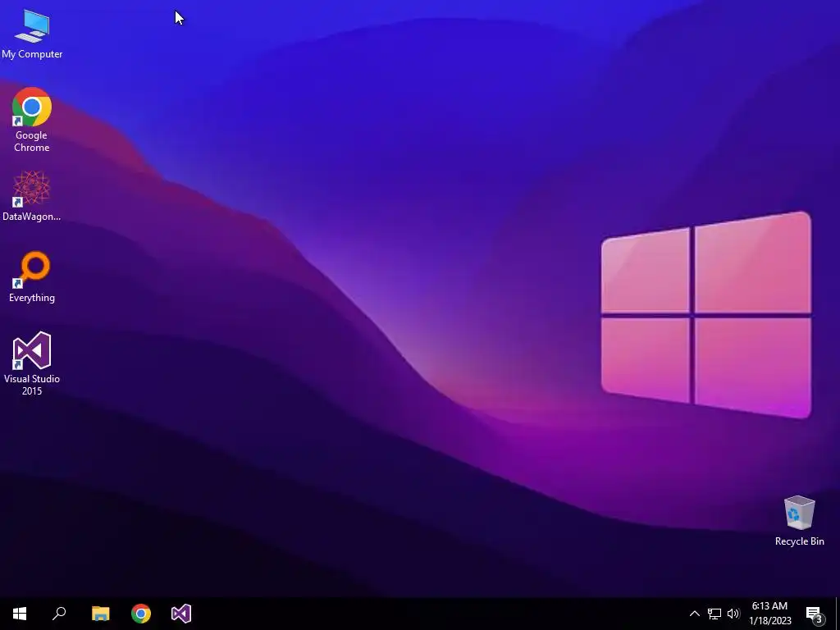840x630 pixels.
Task: Open the Windows Start menu
Action: (x=20, y=614)
